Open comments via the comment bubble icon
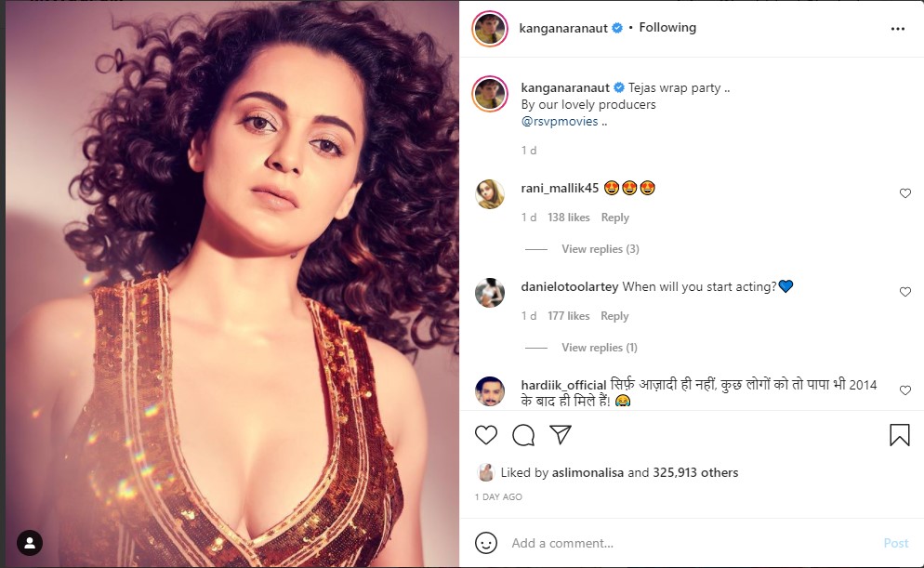Screen dimensions: 924x568 [x=522, y=435]
